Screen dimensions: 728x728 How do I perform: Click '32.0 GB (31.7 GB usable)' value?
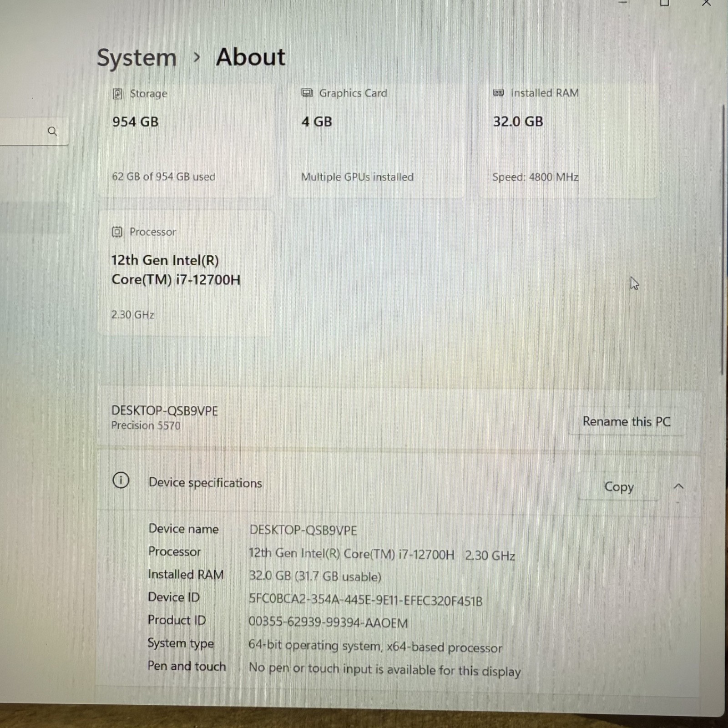coord(315,576)
